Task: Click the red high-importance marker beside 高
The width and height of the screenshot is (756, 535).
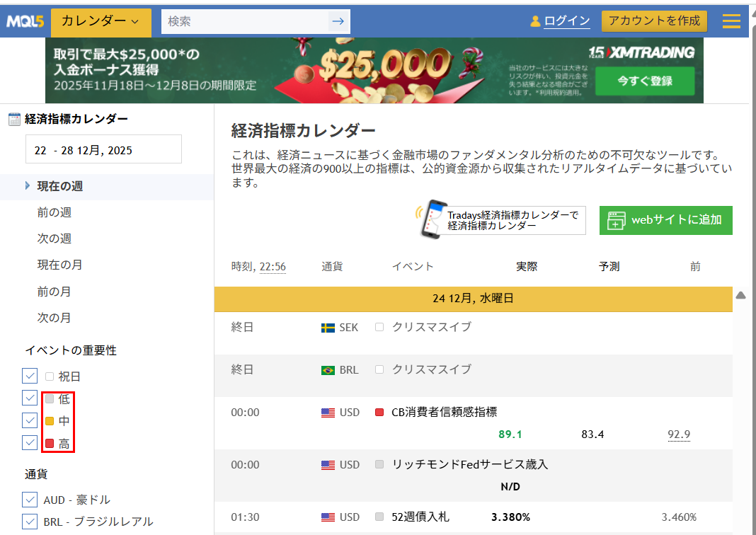Action: 50,444
